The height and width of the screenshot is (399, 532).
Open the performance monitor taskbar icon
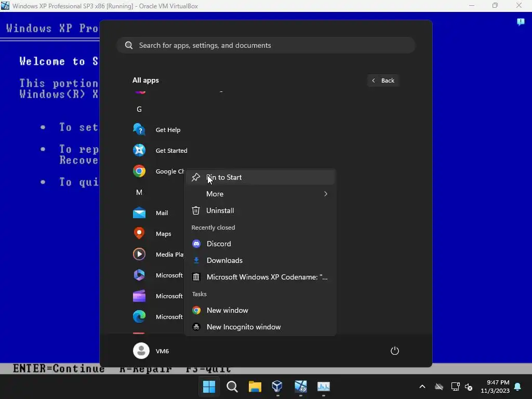323,387
